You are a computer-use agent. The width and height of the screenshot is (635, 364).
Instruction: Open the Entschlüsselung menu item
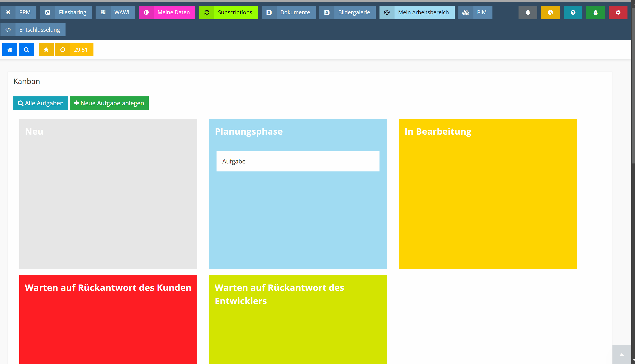pyautogui.click(x=33, y=30)
